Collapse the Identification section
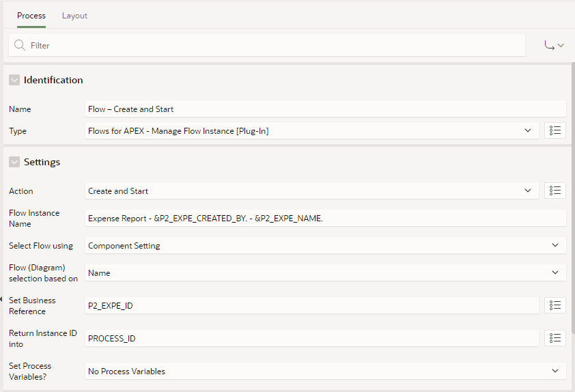The height and width of the screenshot is (392, 575). click(14, 80)
